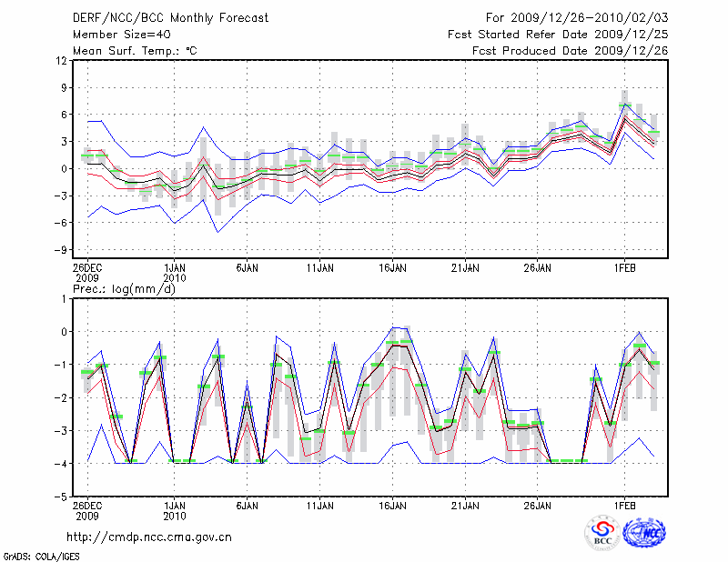Click the BCC logo icon
The image size is (728, 562).
pyautogui.click(x=602, y=532)
